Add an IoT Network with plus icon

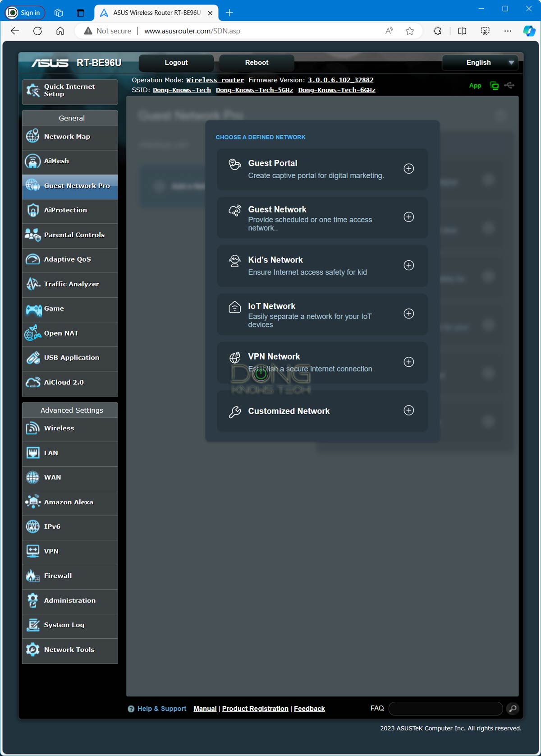click(x=408, y=313)
